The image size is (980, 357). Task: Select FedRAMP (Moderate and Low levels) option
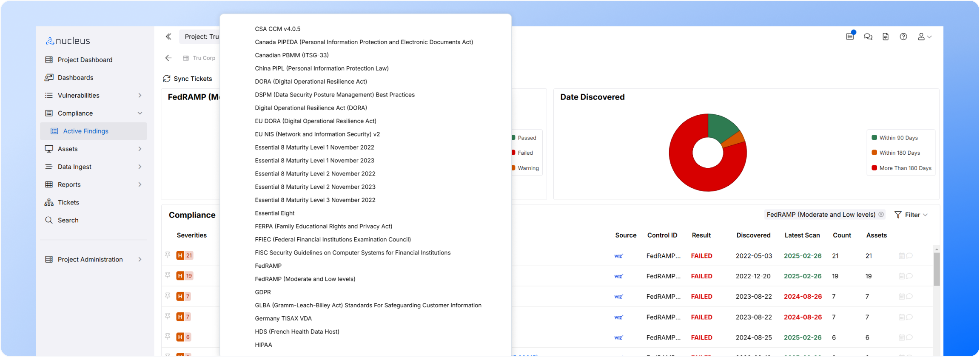coord(305,279)
